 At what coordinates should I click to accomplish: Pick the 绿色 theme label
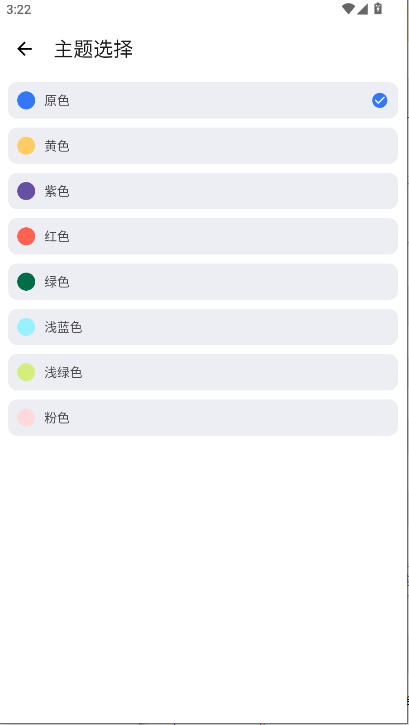click(x=57, y=282)
